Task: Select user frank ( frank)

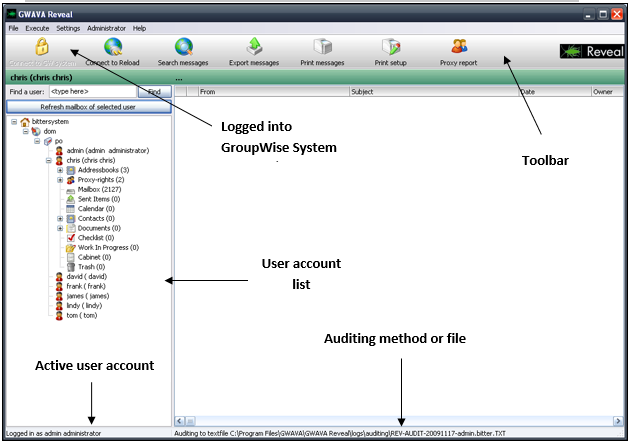Action: [86, 286]
